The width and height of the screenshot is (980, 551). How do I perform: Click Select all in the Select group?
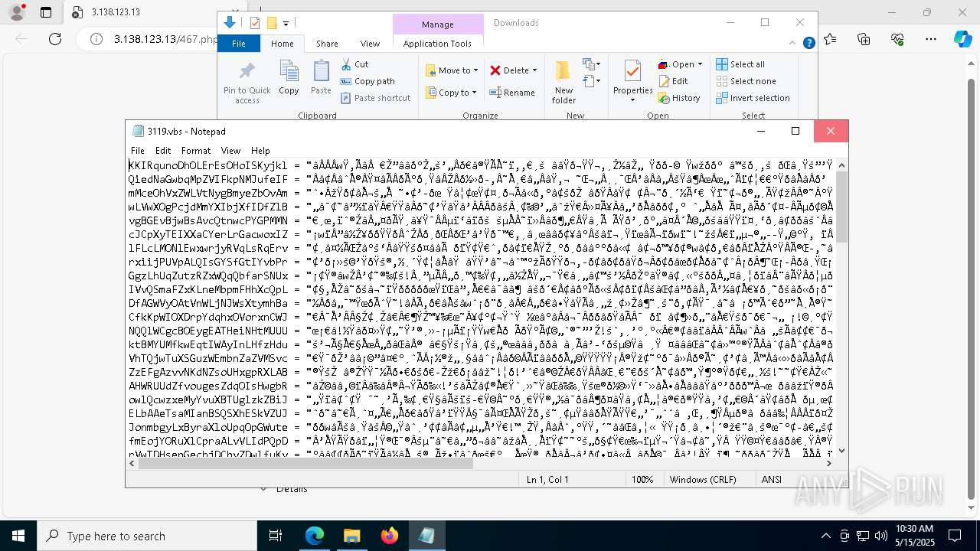740,64
